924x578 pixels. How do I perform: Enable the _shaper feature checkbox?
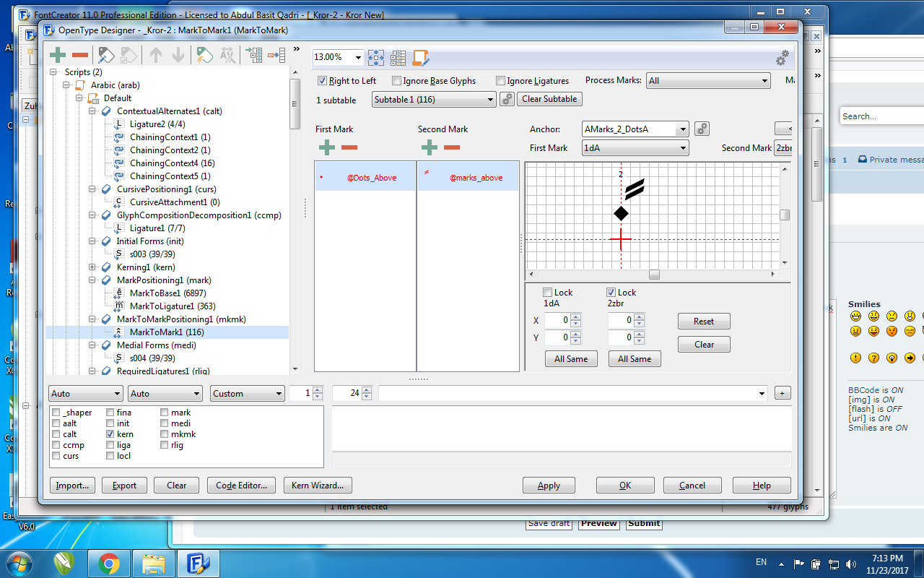pyautogui.click(x=56, y=413)
